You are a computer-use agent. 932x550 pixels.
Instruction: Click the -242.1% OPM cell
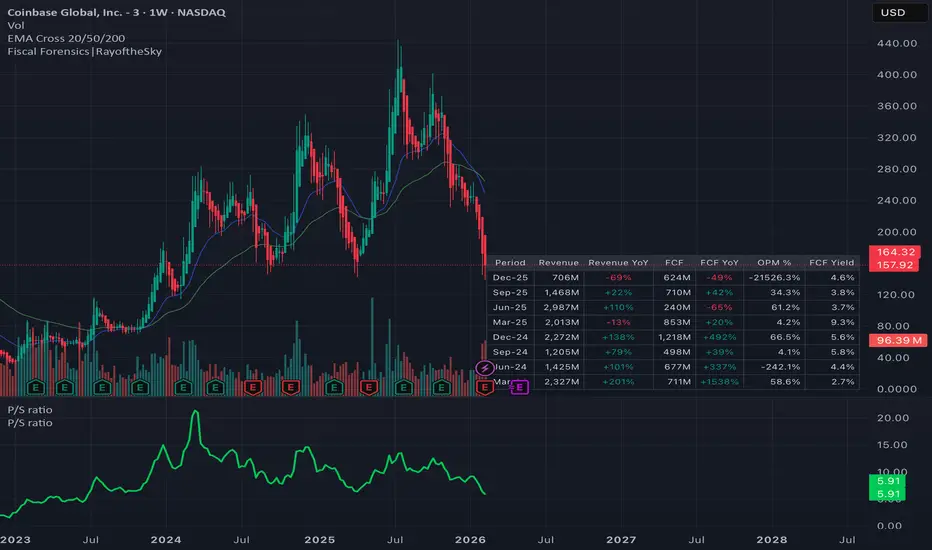(x=780, y=367)
